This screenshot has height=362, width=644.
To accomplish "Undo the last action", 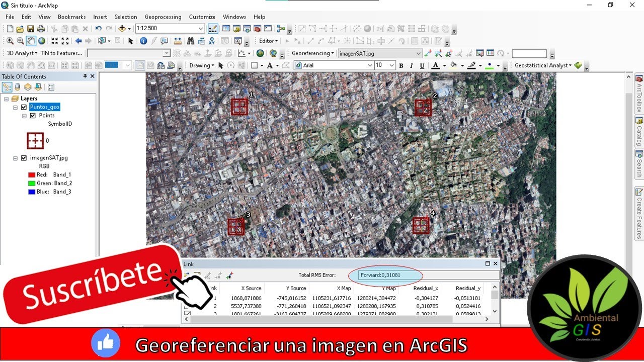I will click(x=99, y=29).
